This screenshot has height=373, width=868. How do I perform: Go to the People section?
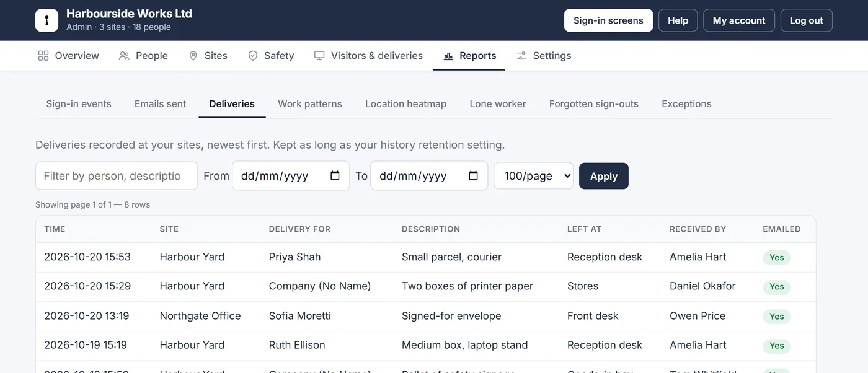point(143,56)
